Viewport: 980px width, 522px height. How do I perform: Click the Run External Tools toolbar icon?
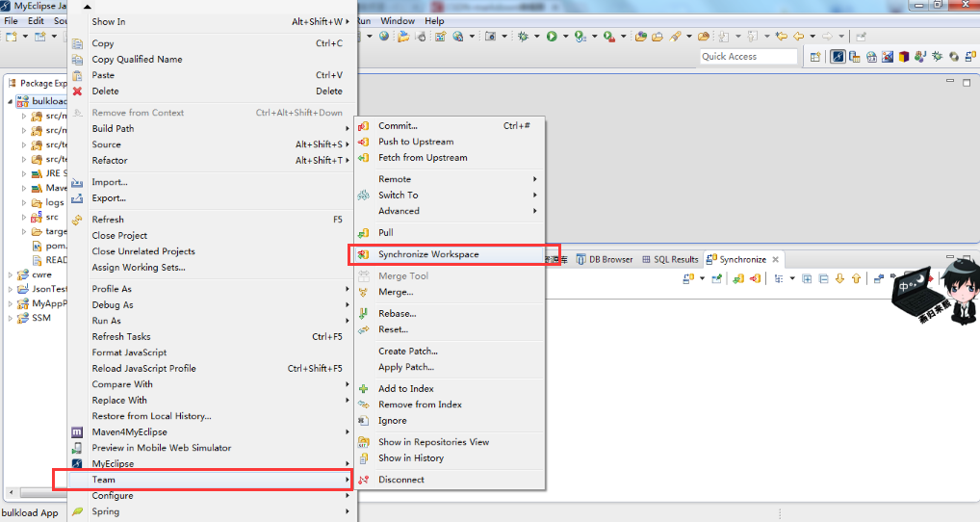tap(608, 37)
